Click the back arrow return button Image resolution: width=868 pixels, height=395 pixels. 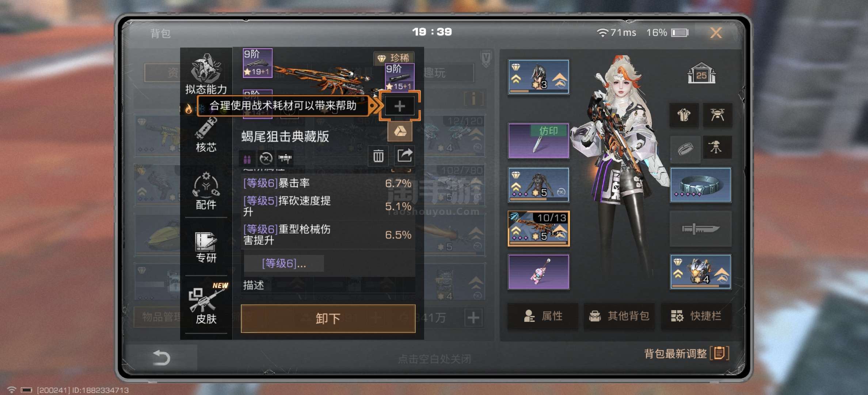tap(161, 357)
